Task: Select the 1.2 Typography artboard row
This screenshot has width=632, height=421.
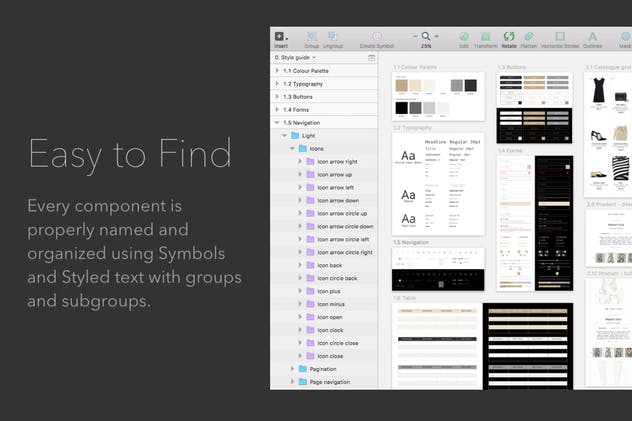Action: tap(303, 84)
